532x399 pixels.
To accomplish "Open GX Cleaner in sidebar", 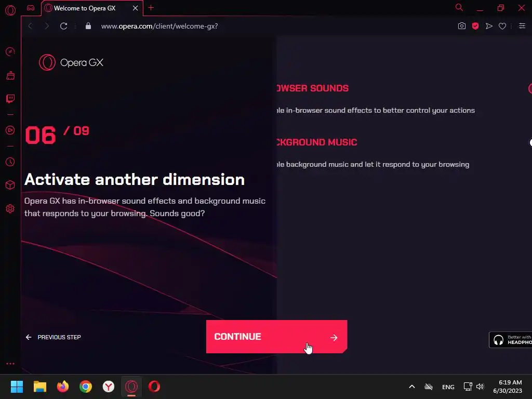I will tap(10, 75).
